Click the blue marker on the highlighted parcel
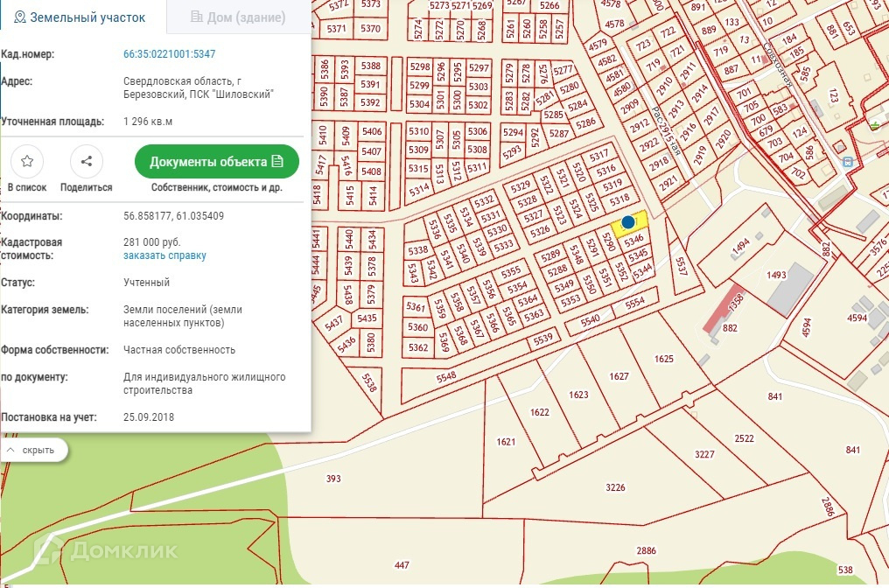Viewport: 889px width, 588px height. [627, 223]
